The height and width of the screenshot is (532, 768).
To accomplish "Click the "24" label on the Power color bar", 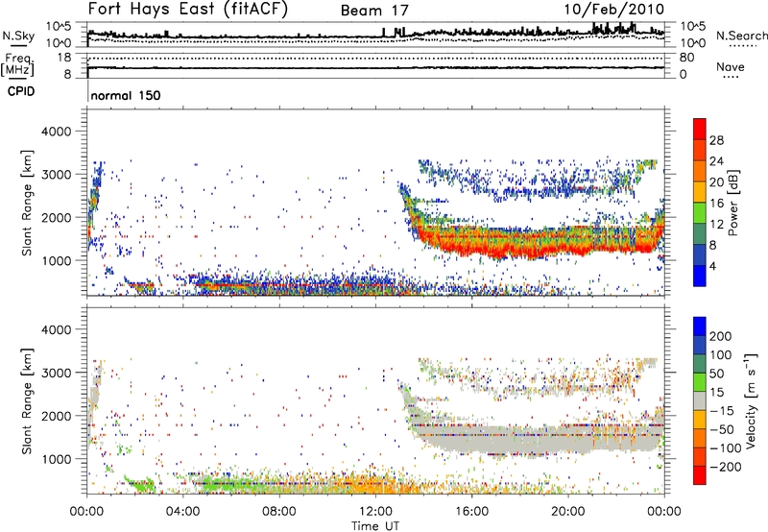I will tap(716, 161).
